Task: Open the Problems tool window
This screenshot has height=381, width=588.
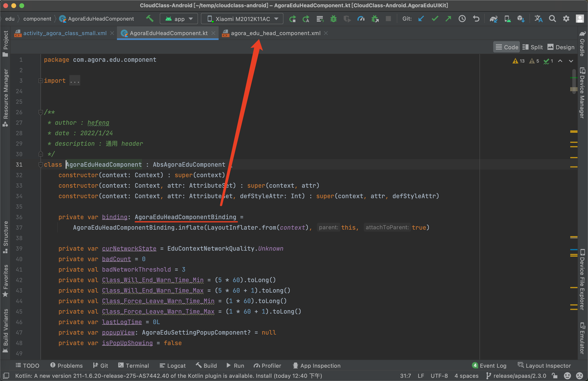Action: pos(67,365)
